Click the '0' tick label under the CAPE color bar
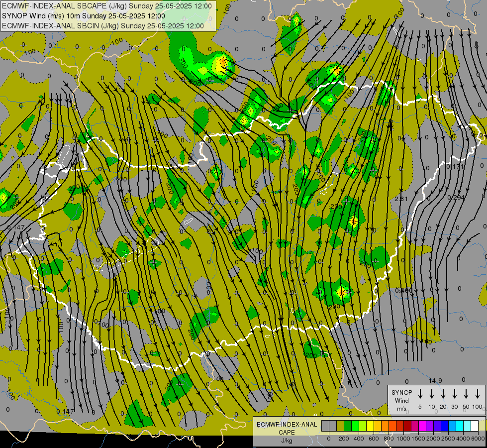Viewport: 487px width, 448px height. coord(329,439)
